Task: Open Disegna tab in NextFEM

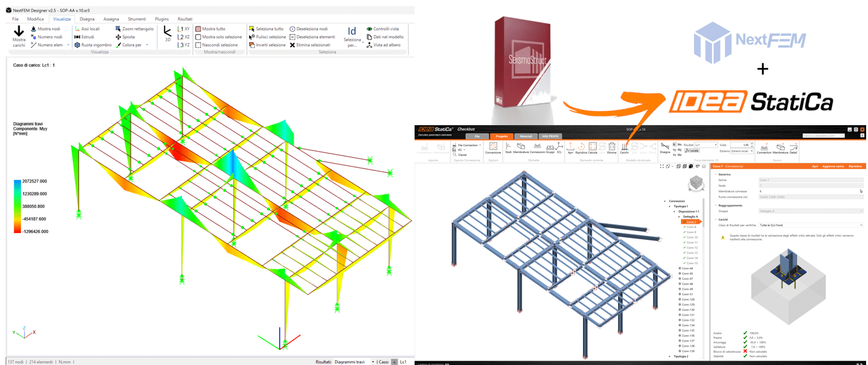Action: (x=87, y=19)
